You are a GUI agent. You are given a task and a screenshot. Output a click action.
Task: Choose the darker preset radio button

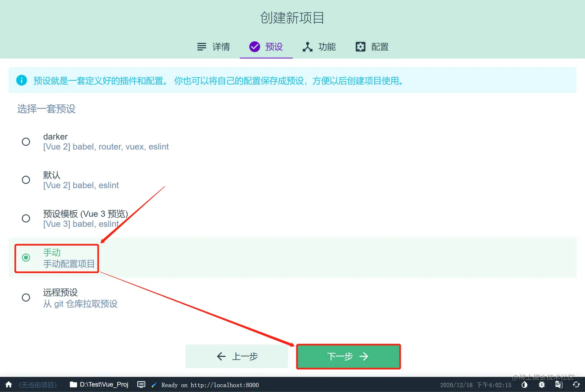pos(26,142)
